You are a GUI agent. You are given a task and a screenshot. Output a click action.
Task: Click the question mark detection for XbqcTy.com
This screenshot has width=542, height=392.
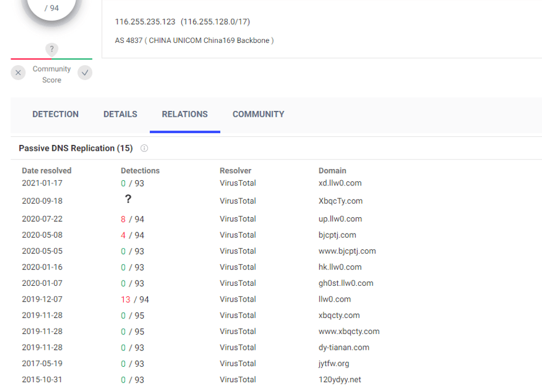pyautogui.click(x=128, y=200)
